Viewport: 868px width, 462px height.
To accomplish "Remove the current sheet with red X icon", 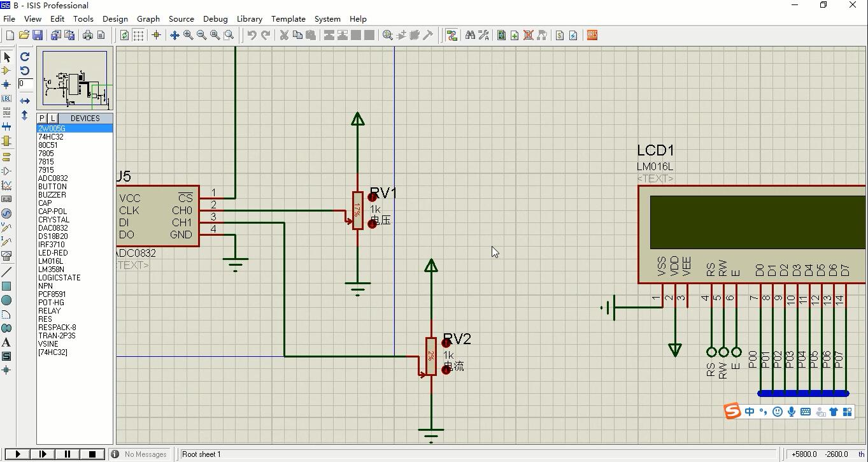I will click(x=528, y=35).
